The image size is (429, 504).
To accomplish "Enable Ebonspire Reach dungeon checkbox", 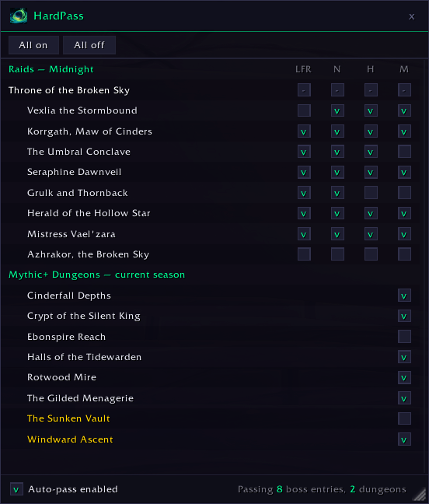I will (404, 337).
